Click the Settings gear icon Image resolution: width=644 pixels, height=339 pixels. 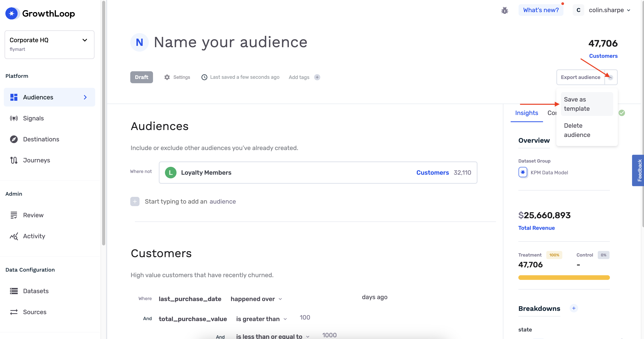click(167, 77)
